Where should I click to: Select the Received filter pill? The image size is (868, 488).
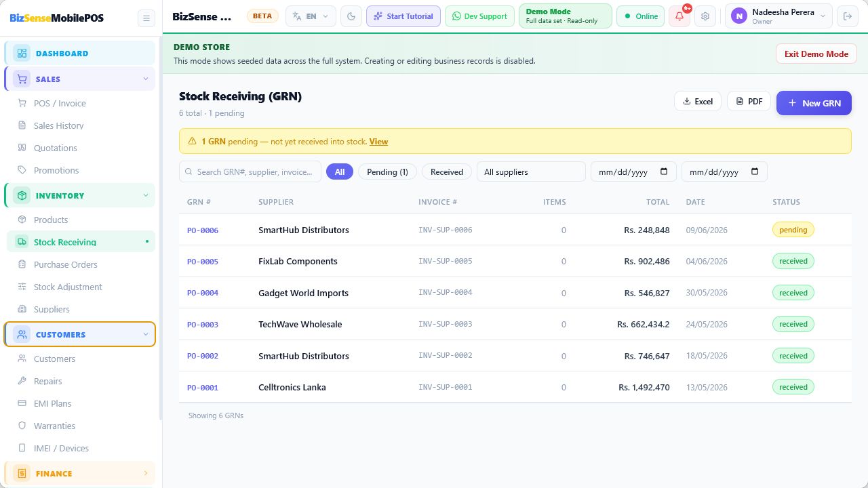[447, 172]
